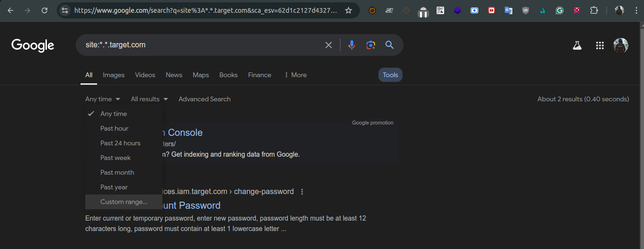Choose Past hour filter
644x249 pixels.
[124, 128]
